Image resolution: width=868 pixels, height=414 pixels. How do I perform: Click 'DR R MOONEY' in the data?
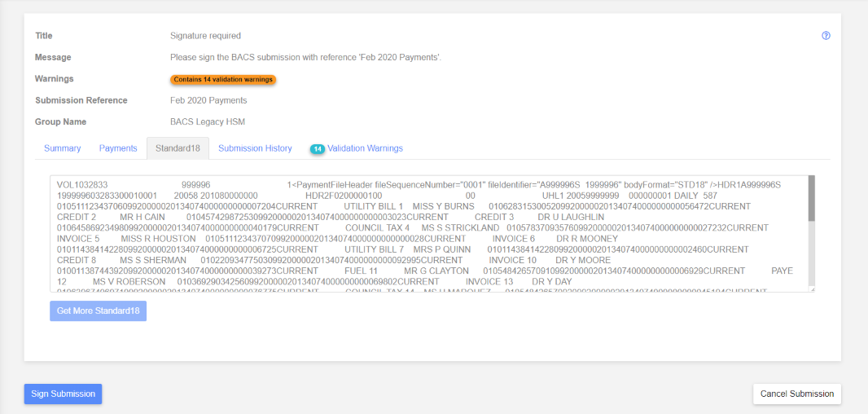pyautogui.click(x=587, y=238)
